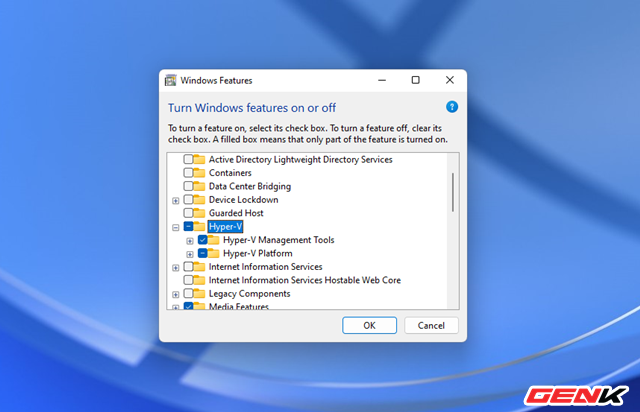Select Active Directory Lightweight Directory Services item
Viewport: 640px width, 412px height.
click(x=300, y=159)
